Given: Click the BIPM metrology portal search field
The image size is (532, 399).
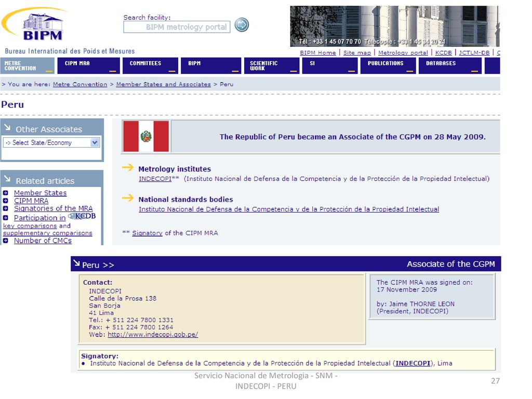Looking at the screenshot, I should (177, 27).
